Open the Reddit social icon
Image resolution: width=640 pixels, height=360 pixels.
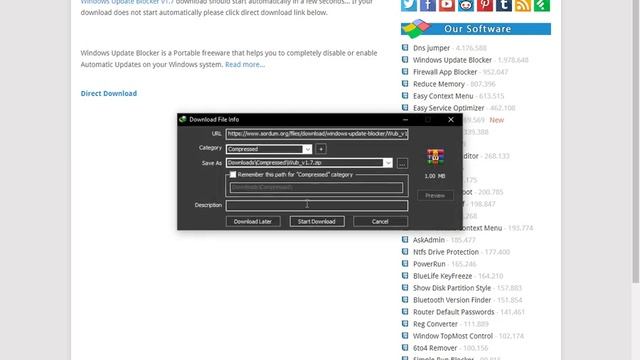[466, 5]
